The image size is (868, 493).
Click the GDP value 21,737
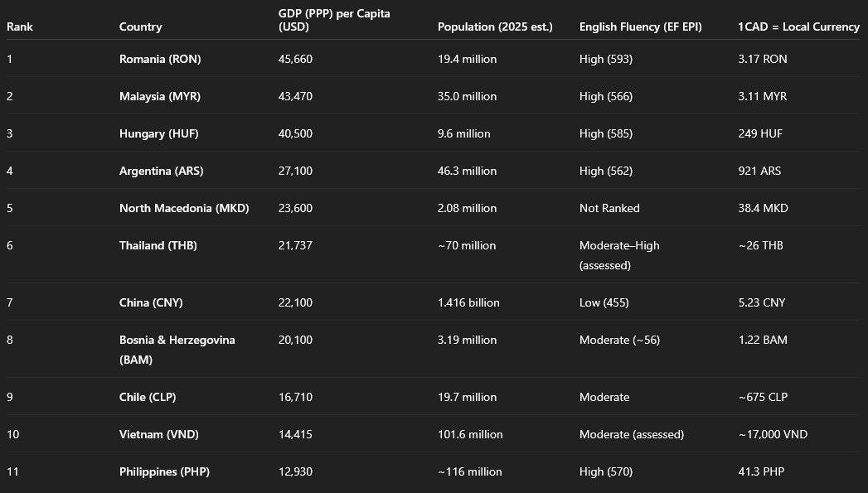[295, 245]
